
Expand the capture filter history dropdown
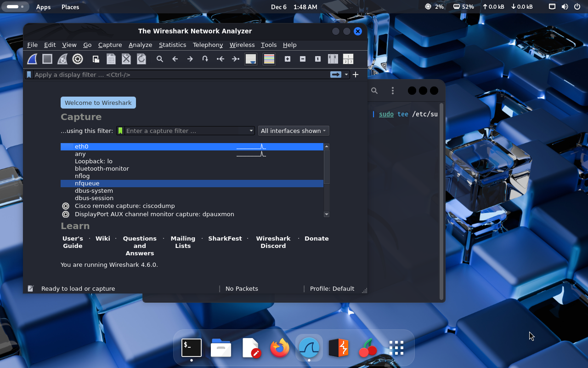coord(251,131)
